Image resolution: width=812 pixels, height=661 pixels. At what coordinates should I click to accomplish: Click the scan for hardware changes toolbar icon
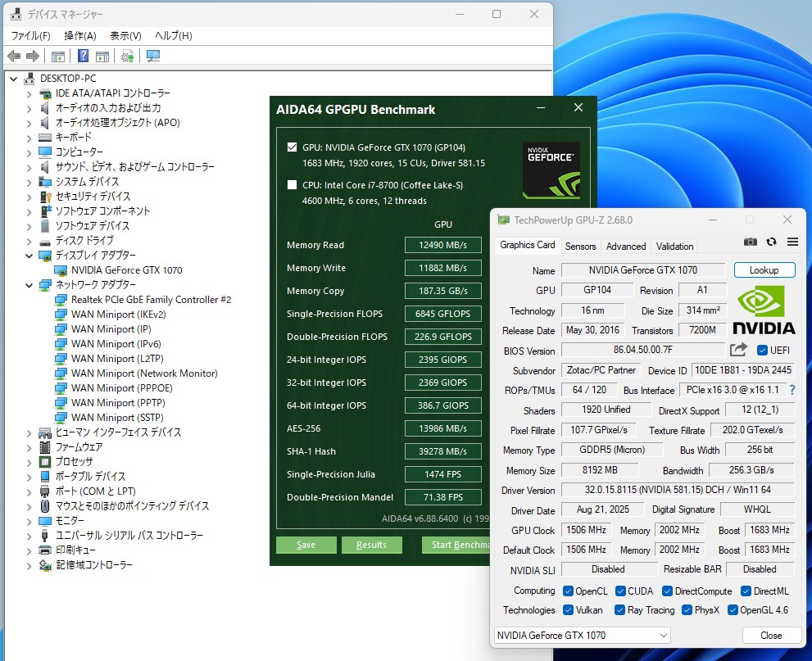coord(153,56)
